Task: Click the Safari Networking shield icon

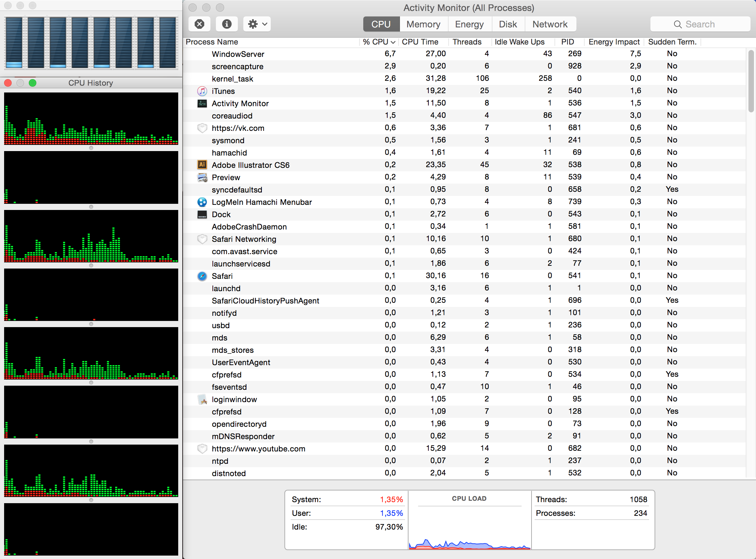Action: coord(202,239)
